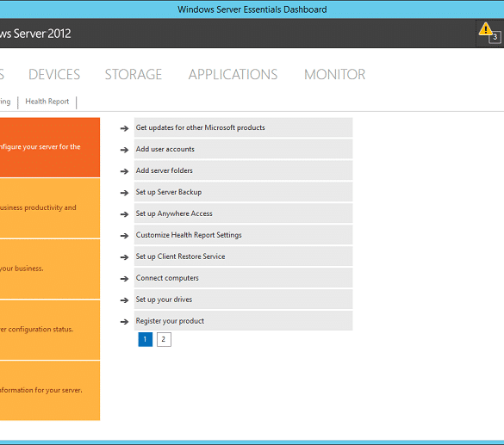The height and width of the screenshot is (445, 504).
Task: Switch to the APPLICATIONS tab
Action: pos(233,75)
